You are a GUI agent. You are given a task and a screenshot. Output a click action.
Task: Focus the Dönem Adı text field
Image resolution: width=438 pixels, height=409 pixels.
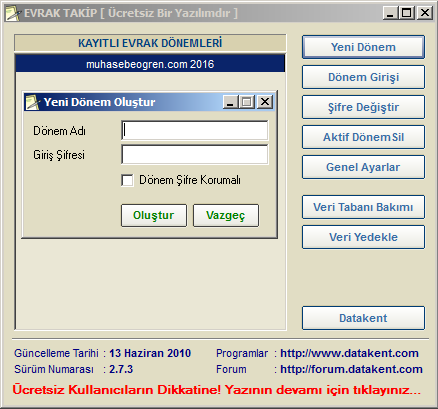[x=194, y=130]
